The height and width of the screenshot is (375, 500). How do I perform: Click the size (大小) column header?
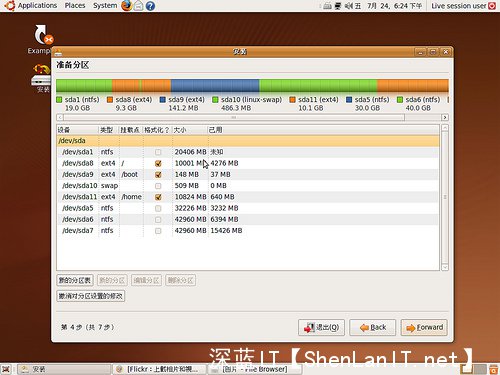click(190, 130)
